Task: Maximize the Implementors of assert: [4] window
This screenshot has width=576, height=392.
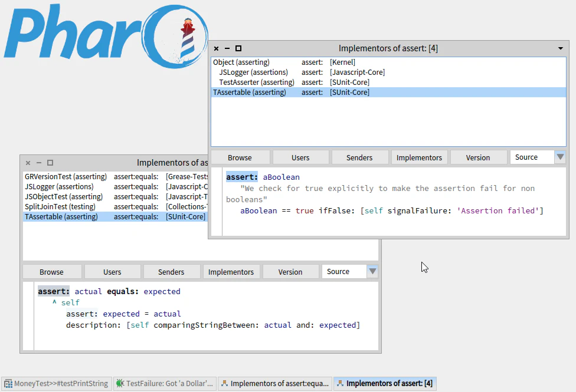Action: click(x=238, y=48)
